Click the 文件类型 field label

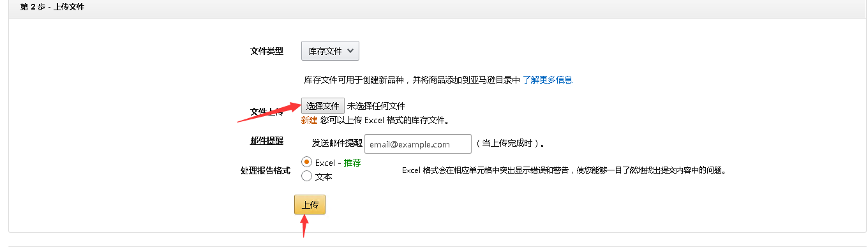267,51
